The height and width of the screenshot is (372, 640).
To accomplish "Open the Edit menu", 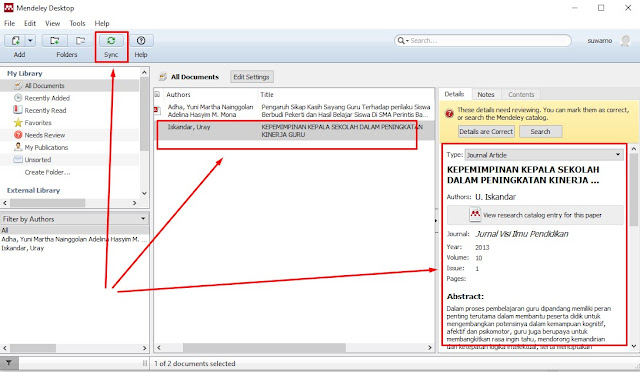I will tap(30, 23).
